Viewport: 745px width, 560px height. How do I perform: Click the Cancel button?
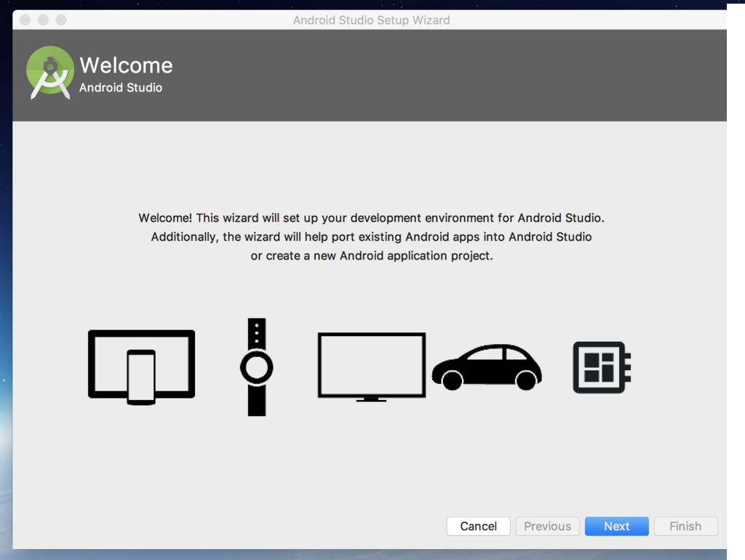click(479, 527)
